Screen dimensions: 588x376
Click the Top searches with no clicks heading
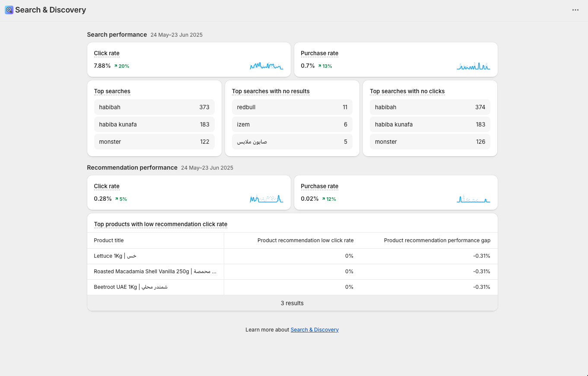[407, 92]
